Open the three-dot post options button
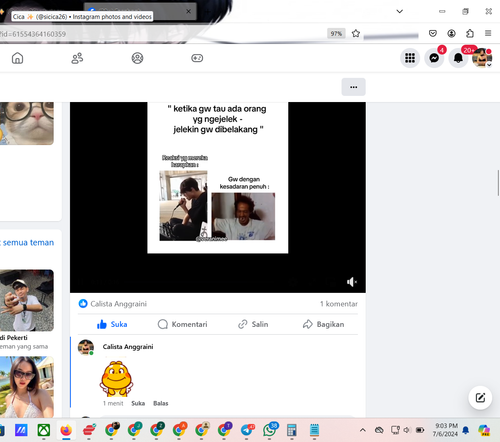Viewport: 500px width, 442px height. pyautogui.click(x=353, y=87)
